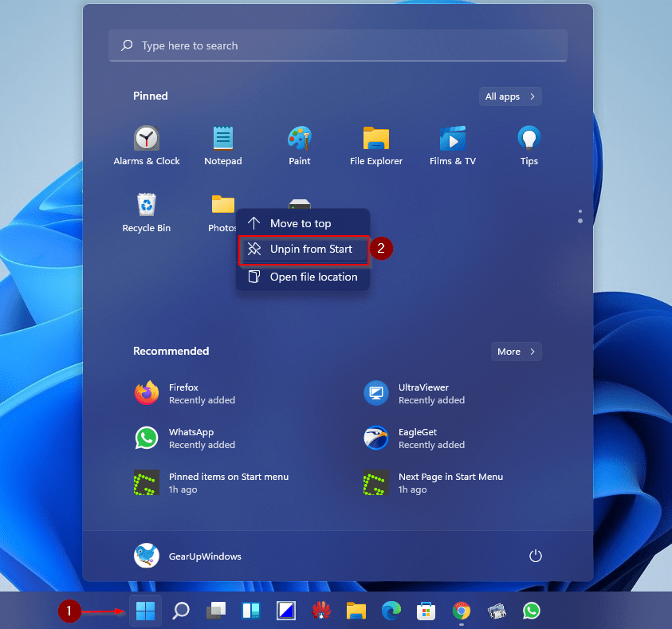672x629 pixels.
Task: Select Move to top option
Action: 300,223
